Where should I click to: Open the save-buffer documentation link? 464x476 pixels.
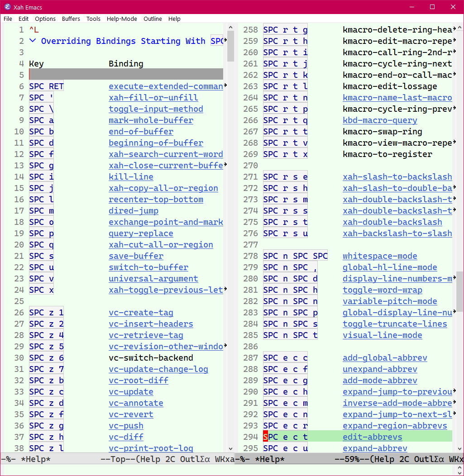(136, 256)
